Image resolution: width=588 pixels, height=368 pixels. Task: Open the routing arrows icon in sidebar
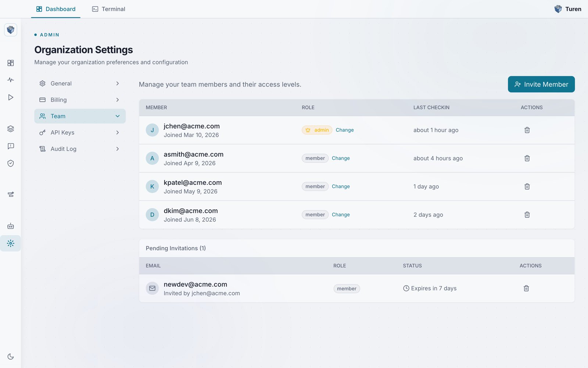click(11, 194)
